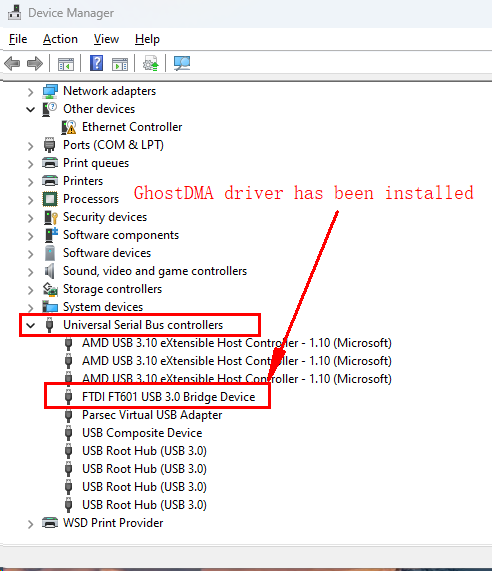
Task: Collapse Universal Serial Bus controllers node
Action: click(31, 325)
